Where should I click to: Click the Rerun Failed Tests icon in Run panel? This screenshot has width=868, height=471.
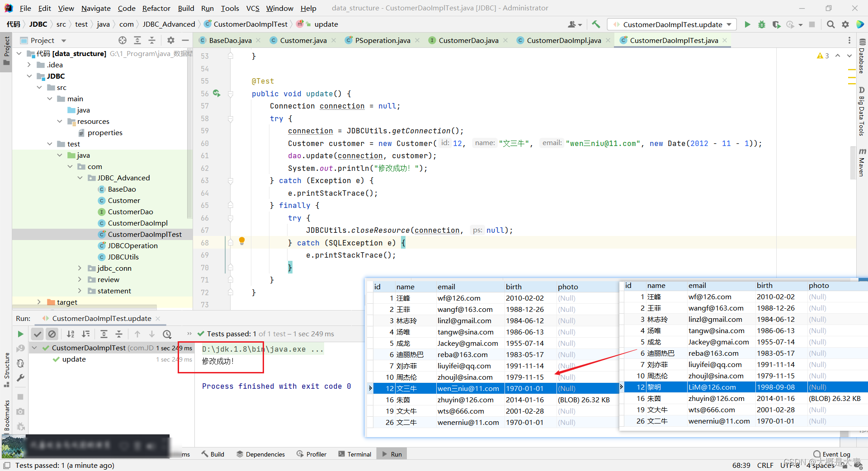[x=20, y=349]
